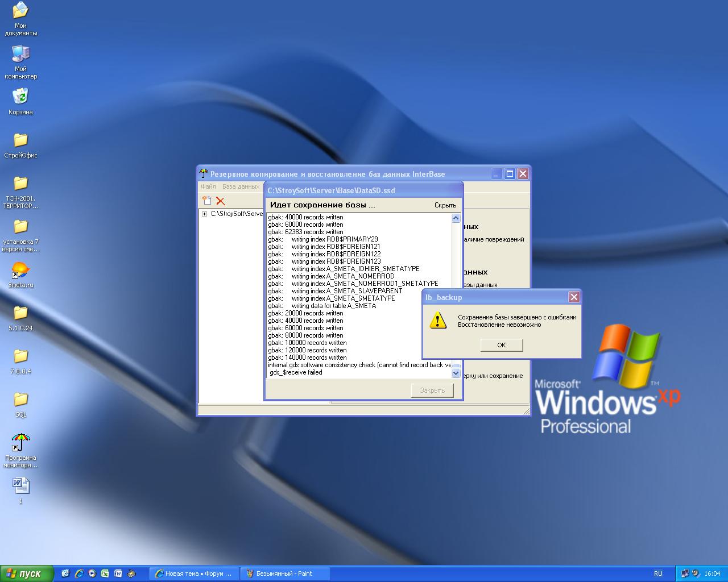Viewport: 728px width, 582px height.
Task: Select log line 'gbak: 62383 records written'
Action: (305, 232)
